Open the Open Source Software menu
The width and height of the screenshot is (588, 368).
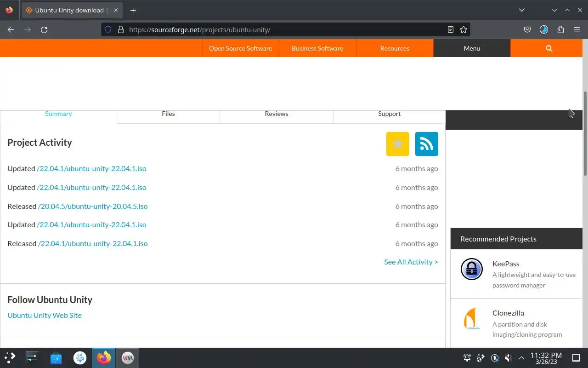coord(240,48)
